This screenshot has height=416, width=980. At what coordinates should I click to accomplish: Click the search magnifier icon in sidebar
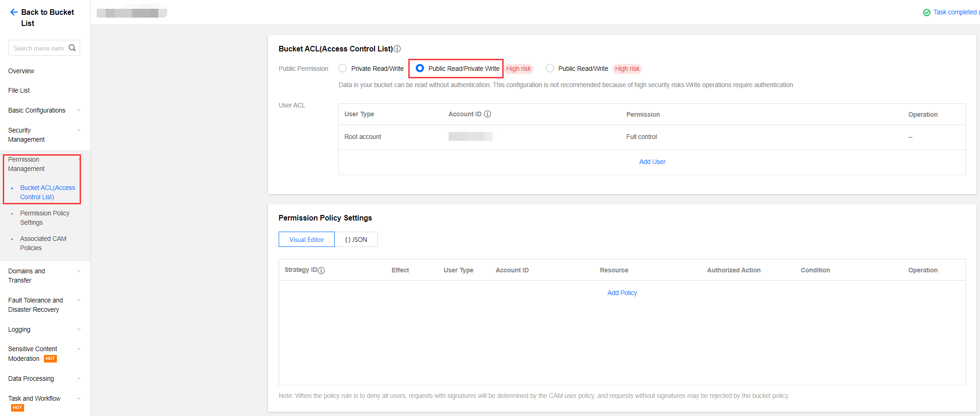tap(72, 48)
